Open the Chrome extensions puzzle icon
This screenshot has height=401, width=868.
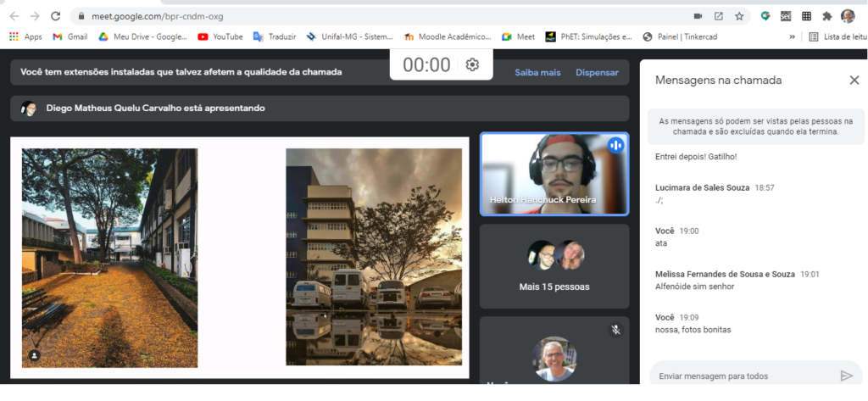point(826,16)
